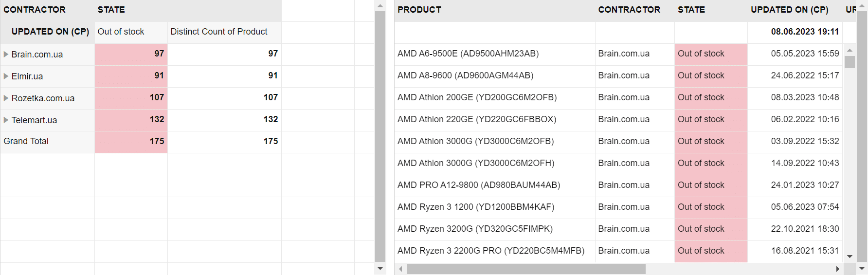Click the right table inner scroll-up arrow
The height and width of the screenshot is (277, 868).
click(x=850, y=50)
